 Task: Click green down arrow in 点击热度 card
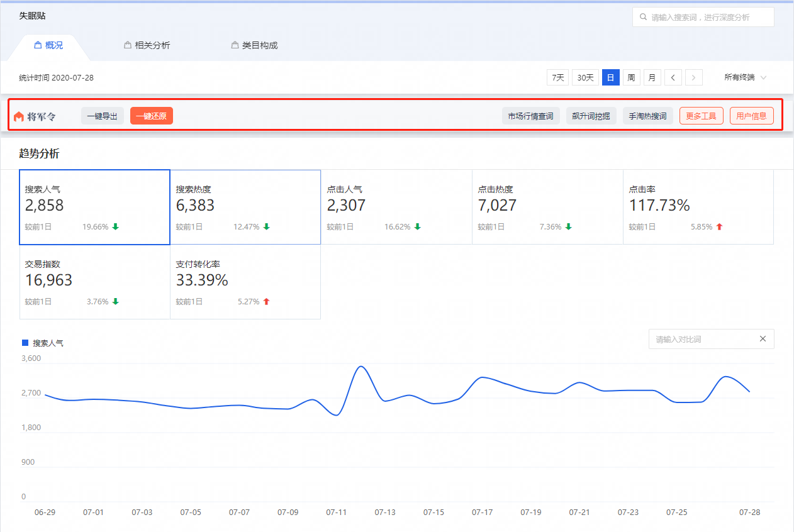pos(568,226)
